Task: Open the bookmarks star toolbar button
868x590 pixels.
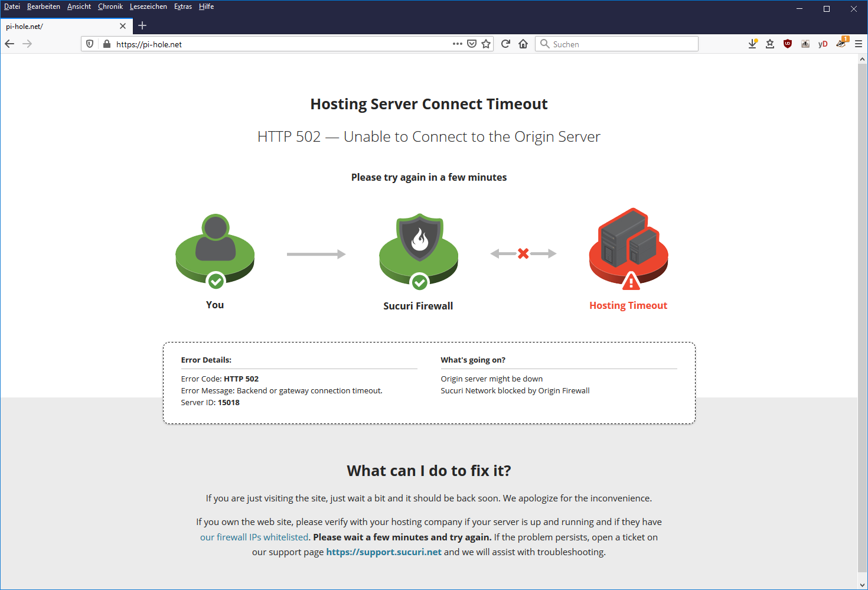Action: [770, 44]
